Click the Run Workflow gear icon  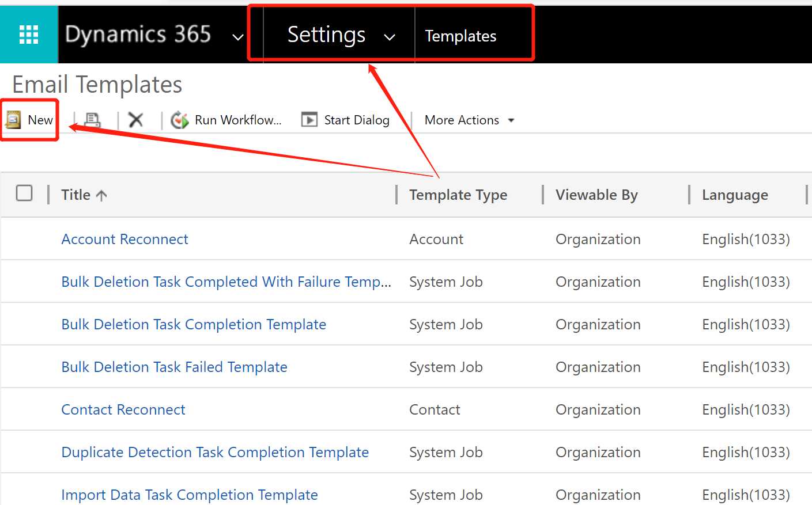[x=180, y=120]
